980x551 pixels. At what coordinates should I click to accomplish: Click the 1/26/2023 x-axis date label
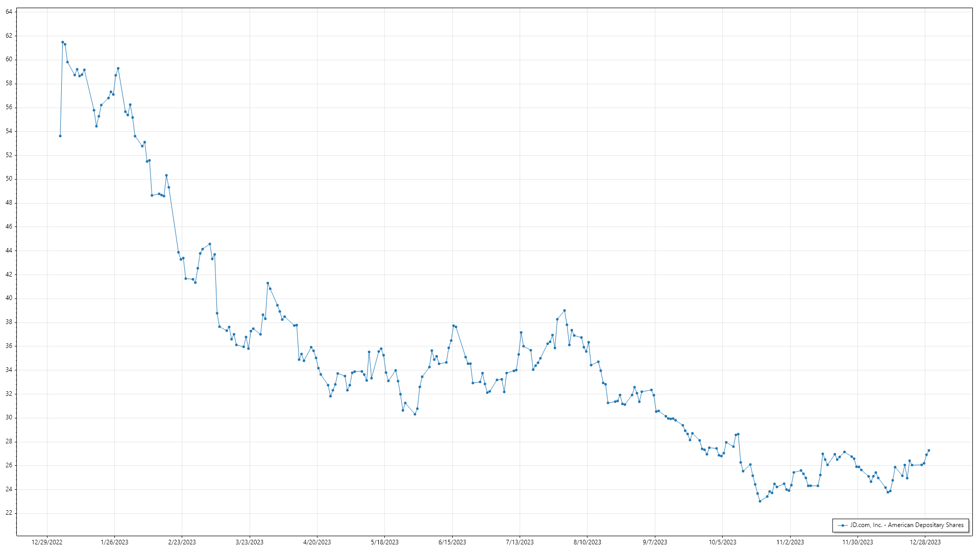click(x=114, y=542)
